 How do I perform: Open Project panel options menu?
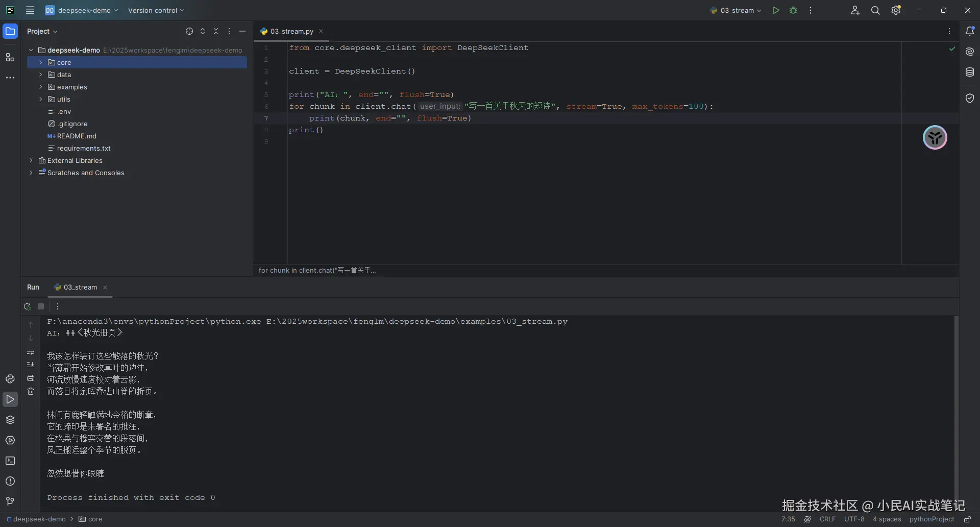pos(229,31)
